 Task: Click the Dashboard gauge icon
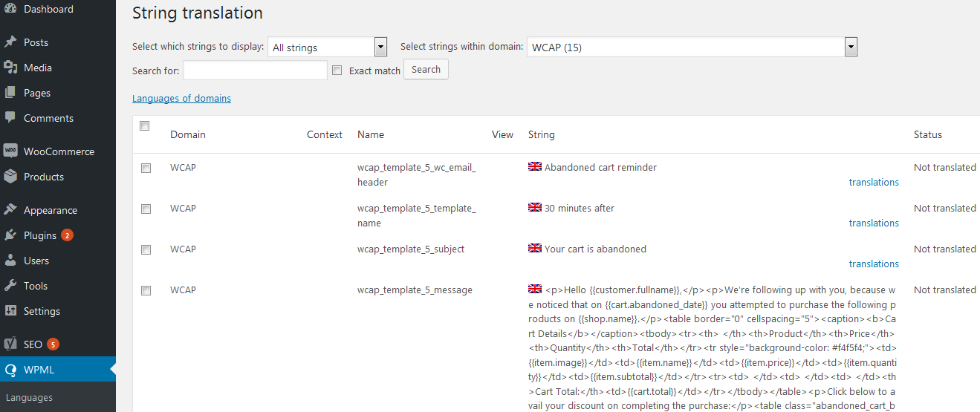pos(10,9)
